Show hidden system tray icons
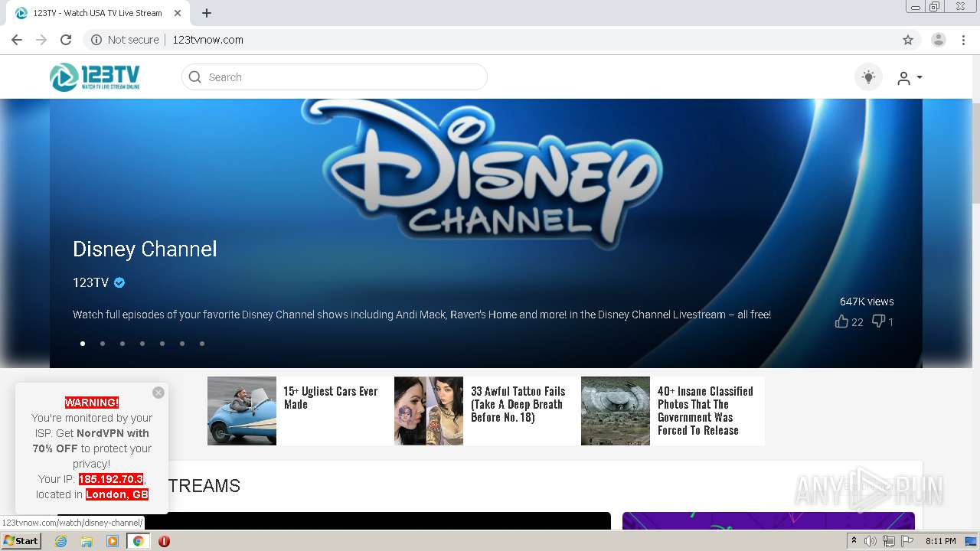The image size is (980, 551). [854, 541]
